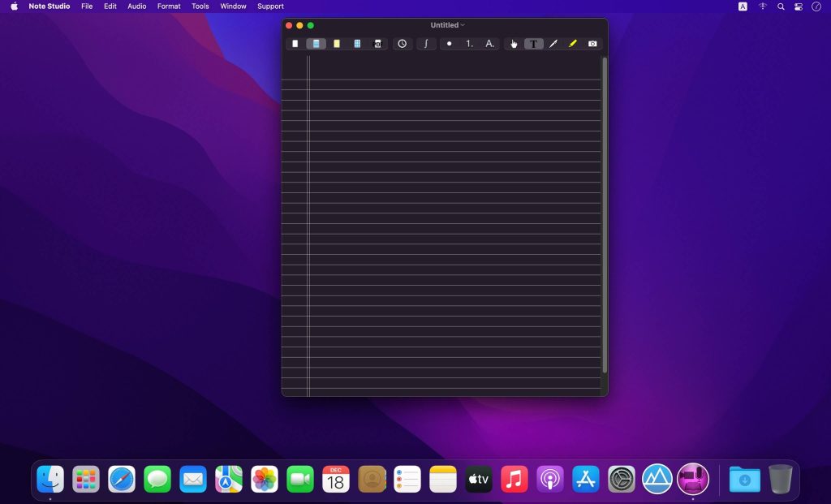The height and width of the screenshot is (504, 831).
Task: Click the clock timestamp icon
Action: pos(402,44)
